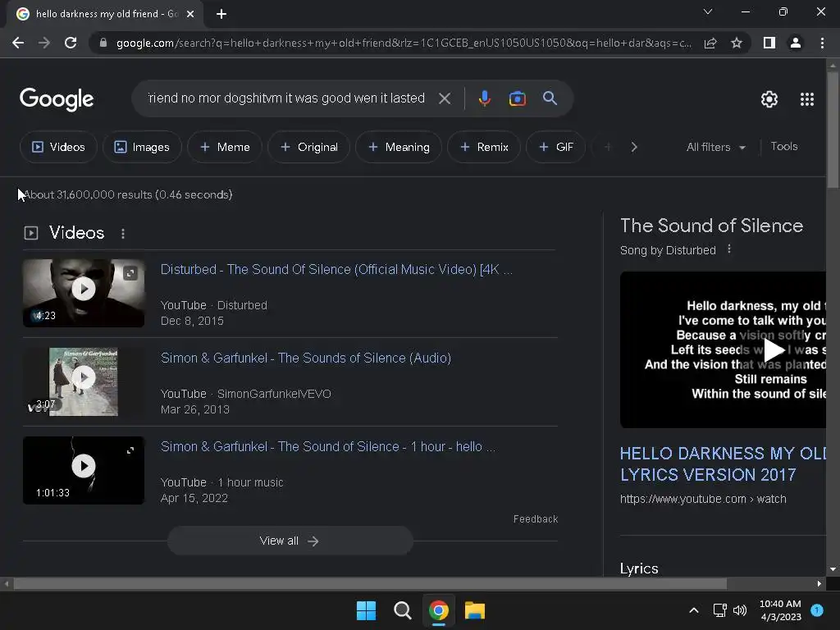Open the tab search chevron
Image resolution: width=840 pixels, height=630 pixels.
tap(708, 11)
